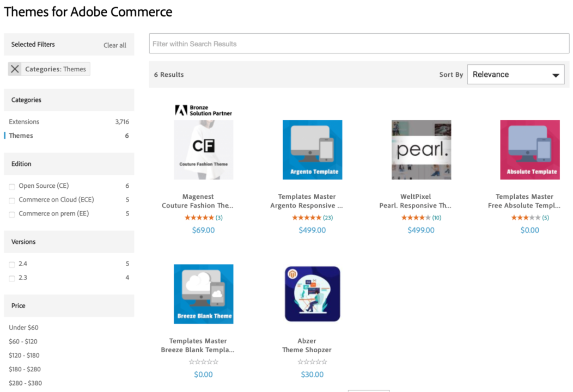The height and width of the screenshot is (392, 573).
Task: Focus the Filter within Search Results field
Action: tap(359, 44)
